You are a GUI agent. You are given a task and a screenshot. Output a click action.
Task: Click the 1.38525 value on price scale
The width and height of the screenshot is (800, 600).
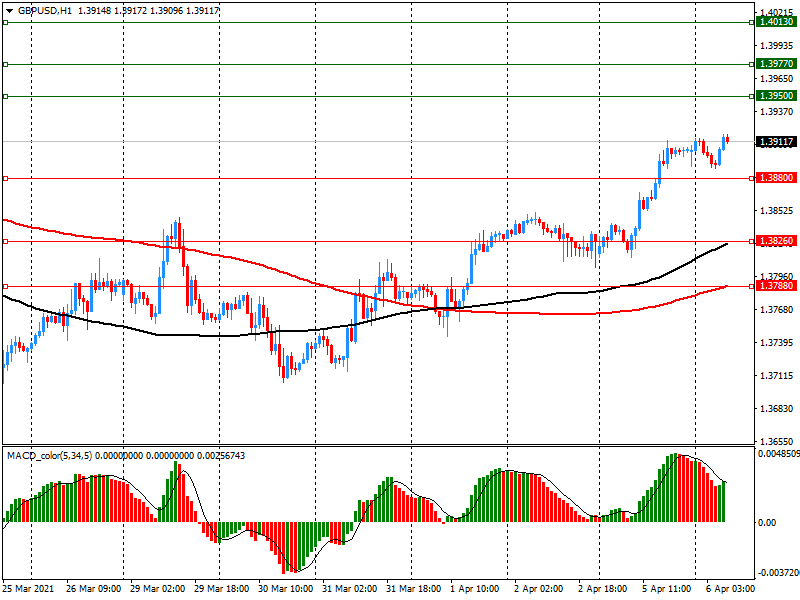[776, 211]
